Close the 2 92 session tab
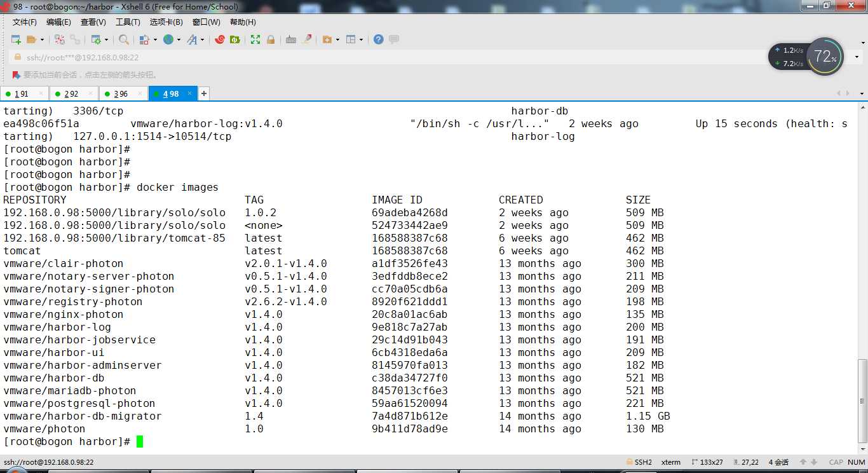Viewport: 868px width, 473px height. [x=91, y=93]
